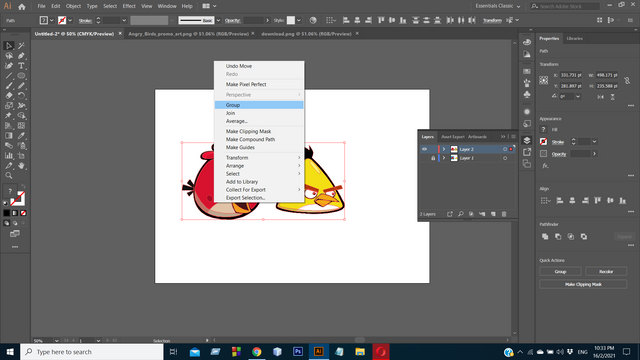Viewport: 640px width, 360px height.
Task: Switch to the Angry_Birds_promo_art.png document tab
Action: [x=189, y=34]
